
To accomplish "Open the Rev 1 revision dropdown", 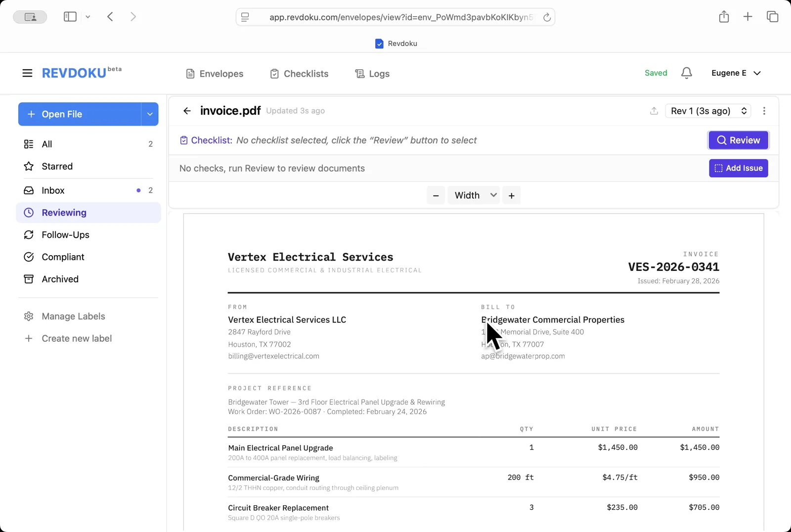I will 707,111.
